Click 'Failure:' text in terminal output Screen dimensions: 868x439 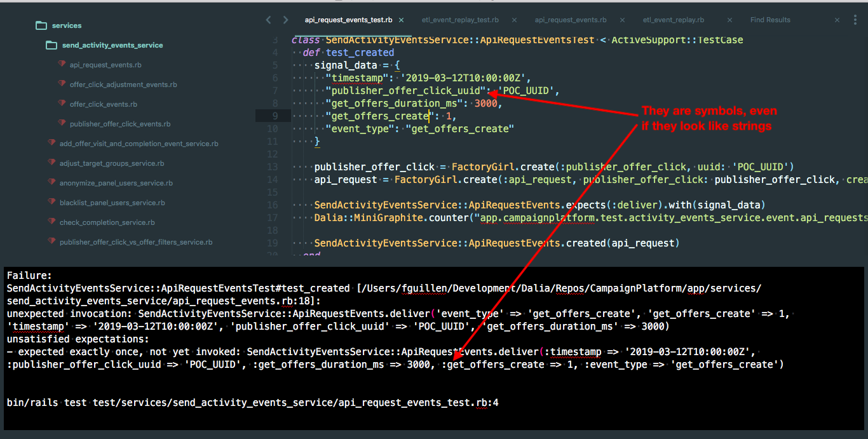tap(29, 275)
